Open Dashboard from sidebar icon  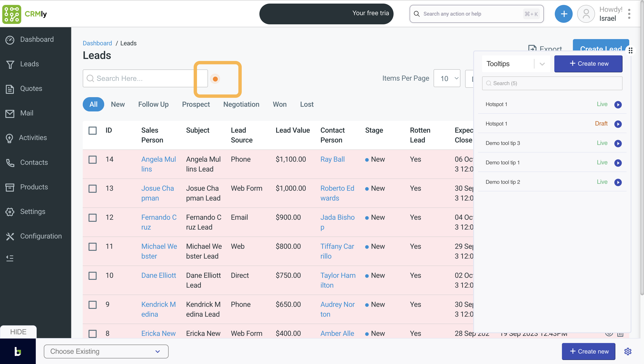point(10,40)
